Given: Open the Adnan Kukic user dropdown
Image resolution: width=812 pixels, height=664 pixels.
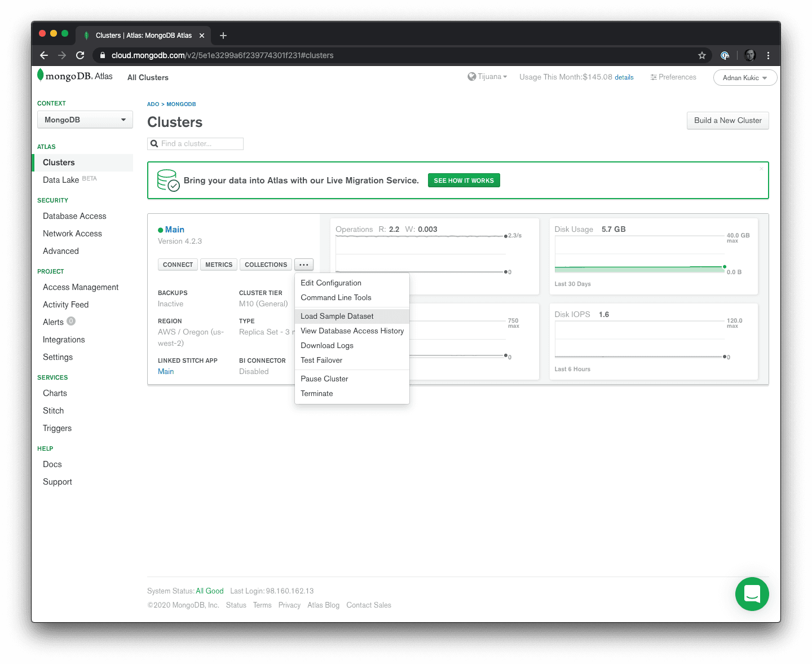Looking at the screenshot, I should point(745,78).
